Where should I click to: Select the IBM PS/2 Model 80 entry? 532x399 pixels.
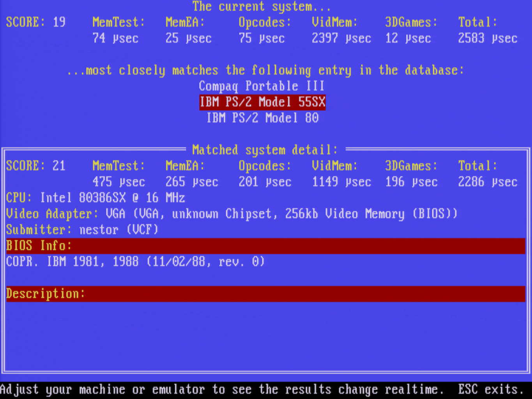point(263,118)
